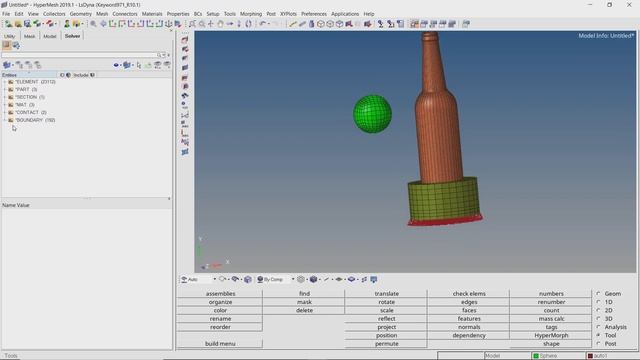Viewport: 640px width, 360px height.
Task: Expand the *BOUNDARY tree folder
Action: (x=4, y=120)
